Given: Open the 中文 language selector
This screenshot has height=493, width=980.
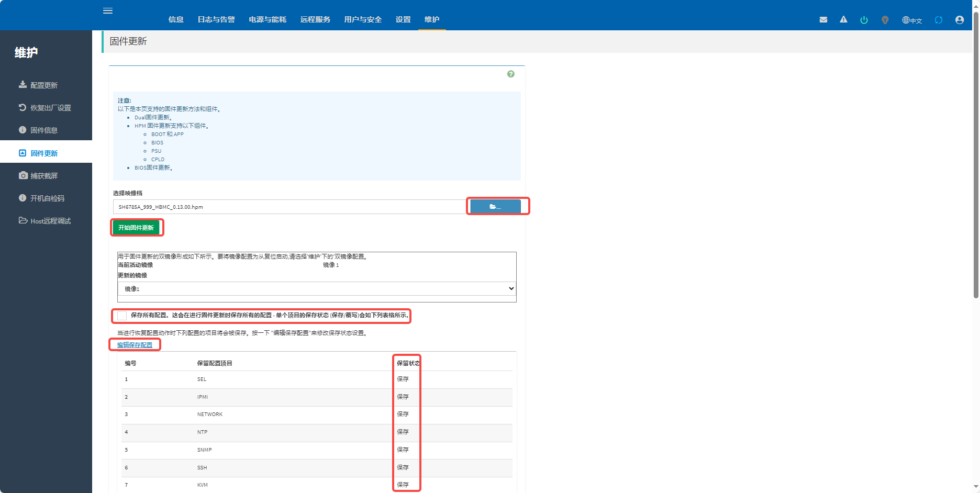Looking at the screenshot, I should tap(912, 20).
